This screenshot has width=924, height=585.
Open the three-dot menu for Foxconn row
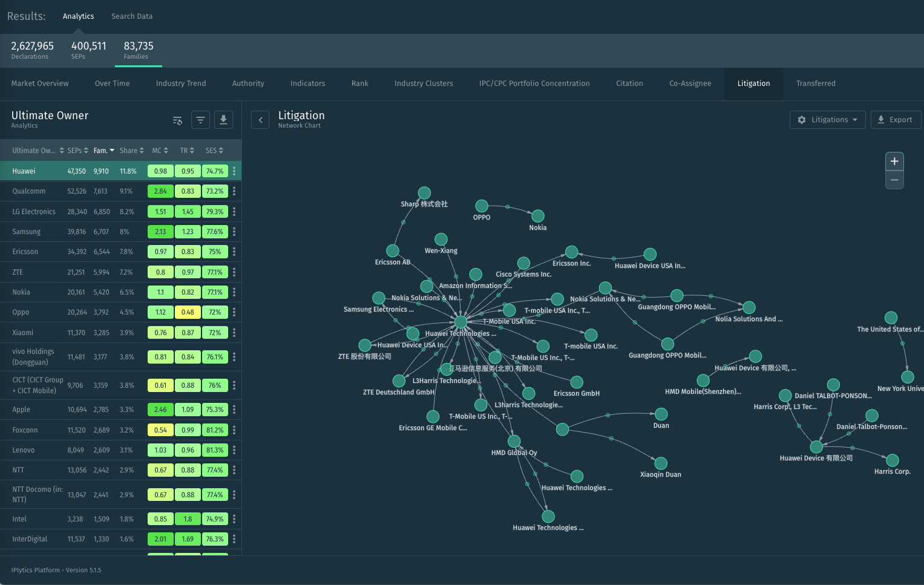(x=234, y=430)
